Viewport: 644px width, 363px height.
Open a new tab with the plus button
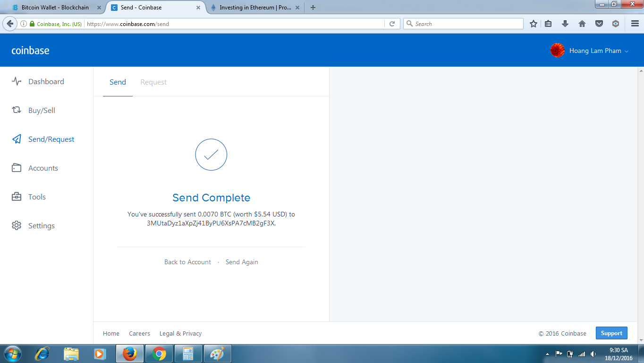click(x=313, y=8)
